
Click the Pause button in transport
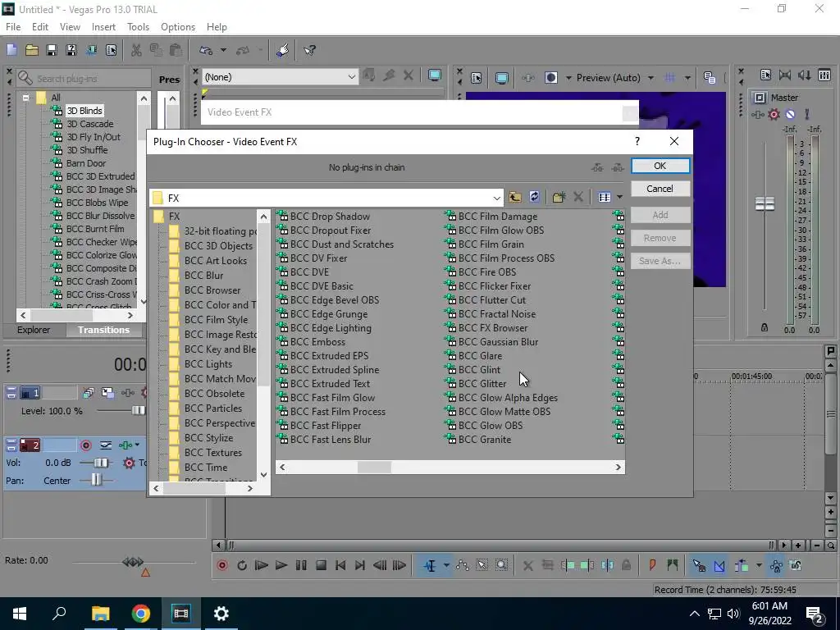(x=301, y=565)
